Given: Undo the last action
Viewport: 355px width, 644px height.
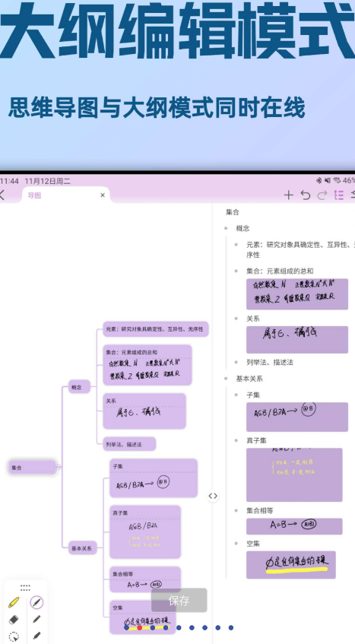Looking at the screenshot, I should click(306, 195).
